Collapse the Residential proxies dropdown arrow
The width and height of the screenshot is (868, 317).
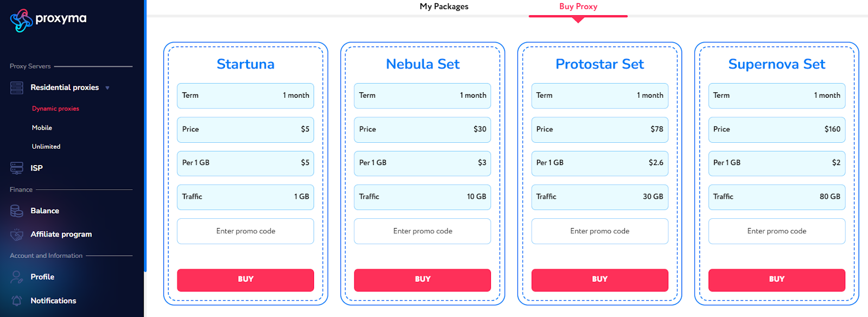point(107,88)
